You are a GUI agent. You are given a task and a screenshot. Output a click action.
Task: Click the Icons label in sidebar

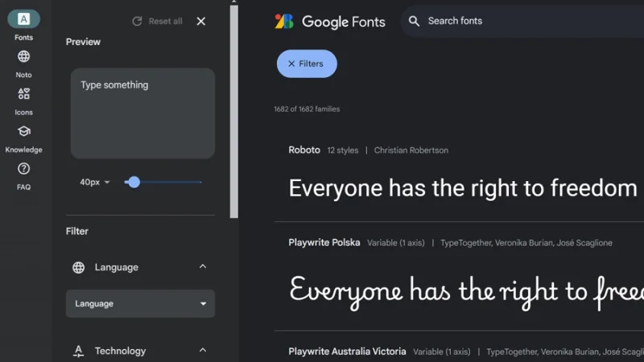tap(24, 112)
